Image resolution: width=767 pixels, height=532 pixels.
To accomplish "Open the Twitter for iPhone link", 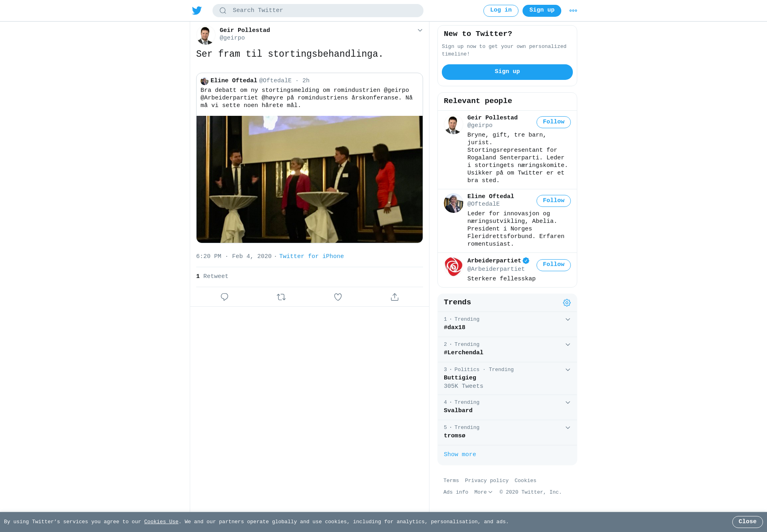I will click(312, 256).
